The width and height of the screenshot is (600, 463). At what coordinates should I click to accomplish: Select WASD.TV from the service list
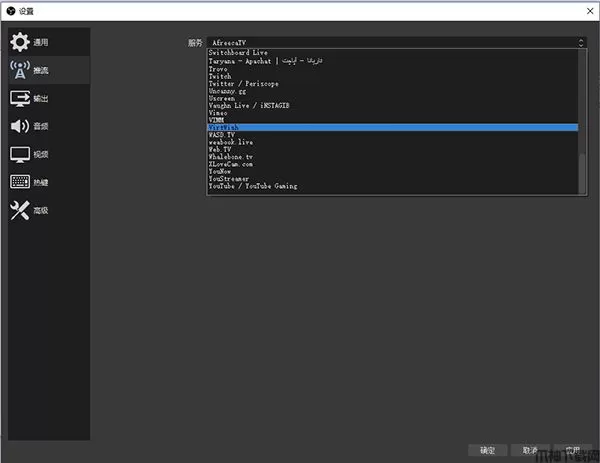222,135
